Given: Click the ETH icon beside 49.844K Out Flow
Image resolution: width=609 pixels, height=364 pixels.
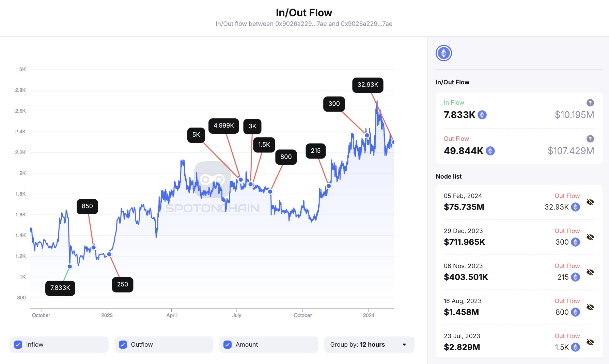Looking at the screenshot, I should 490,151.
